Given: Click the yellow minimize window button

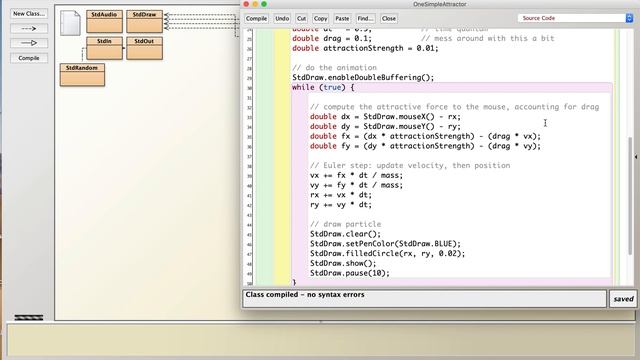Looking at the screenshot, I should pyautogui.click(x=255, y=4).
